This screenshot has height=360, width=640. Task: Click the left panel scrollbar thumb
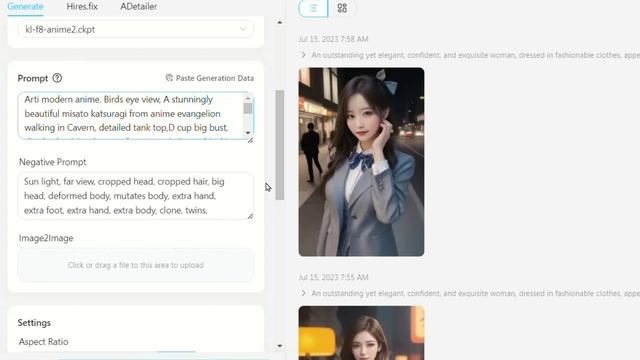tap(280, 145)
